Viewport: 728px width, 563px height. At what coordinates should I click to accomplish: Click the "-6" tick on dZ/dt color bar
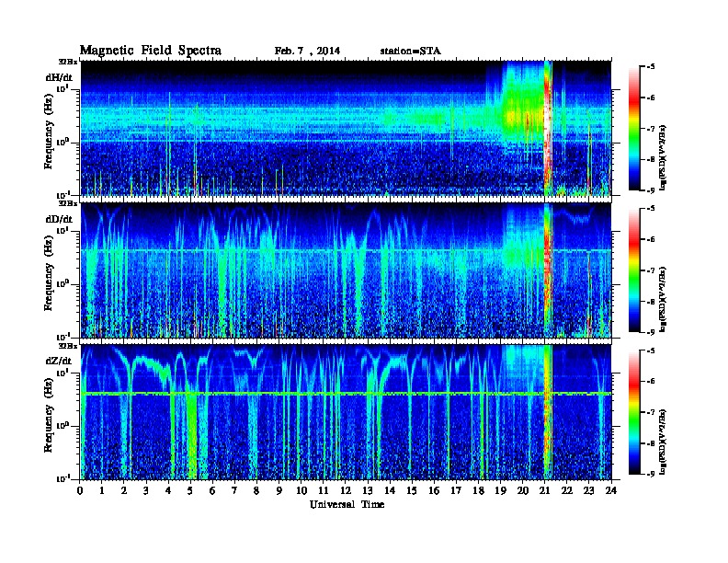tap(651, 381)
